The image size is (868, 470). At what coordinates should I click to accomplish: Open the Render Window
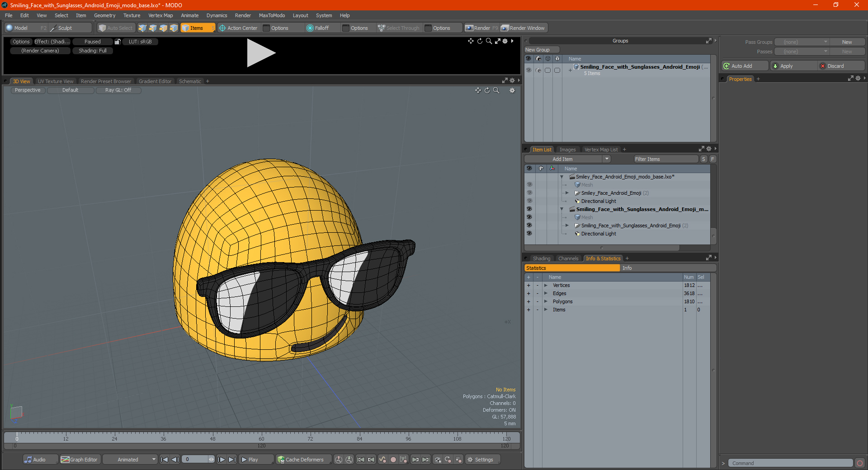[524, 28]
